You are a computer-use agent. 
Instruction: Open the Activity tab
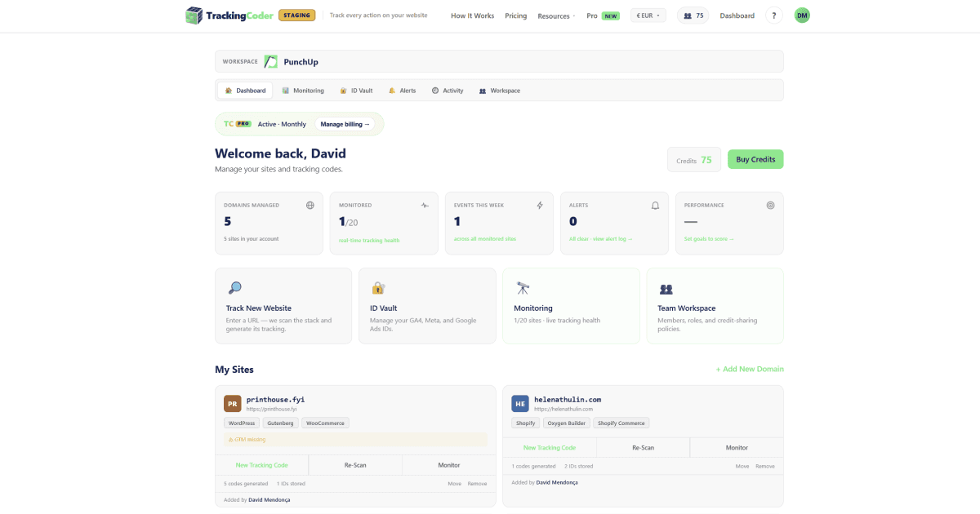(x=448, y=91)
